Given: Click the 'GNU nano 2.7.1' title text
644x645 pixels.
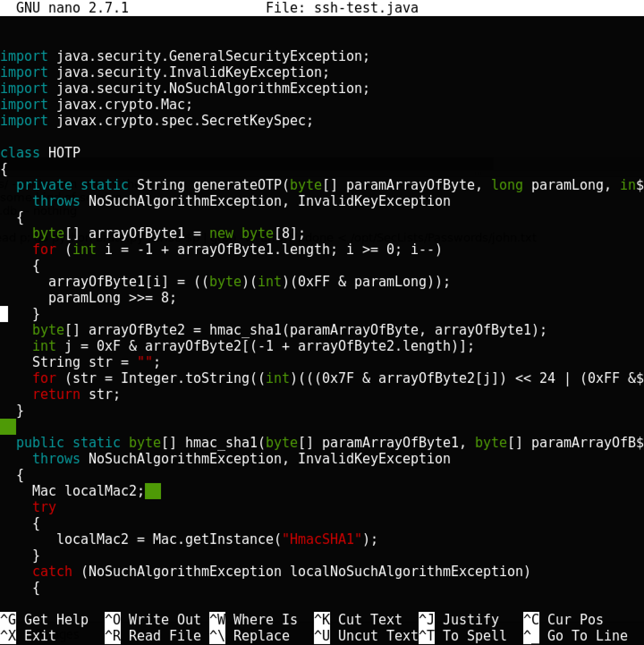Looking at the screenshot, I should [x=72, y=8].
